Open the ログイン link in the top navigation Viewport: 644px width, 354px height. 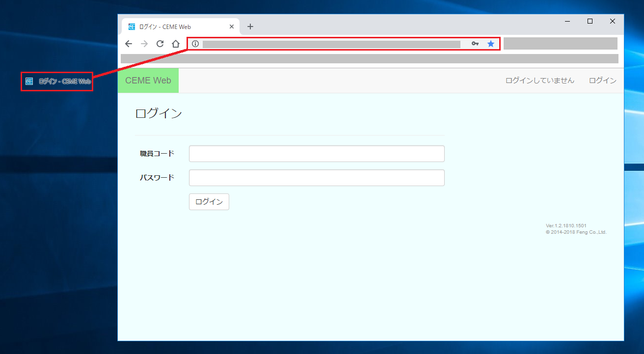click(602, 80)
